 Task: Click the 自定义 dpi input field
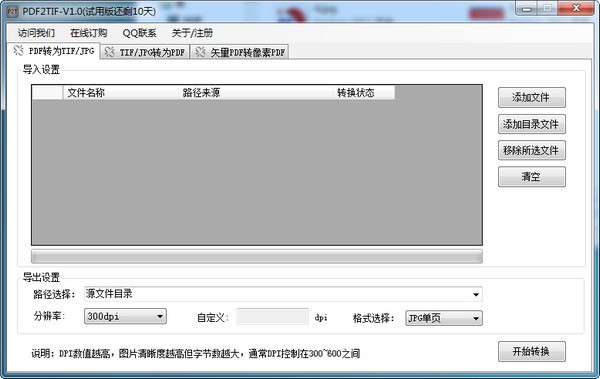[x=272, y=317]
